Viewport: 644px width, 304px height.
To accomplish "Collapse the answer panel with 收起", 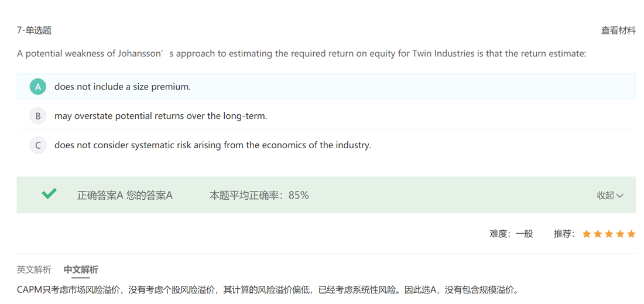I will (610, 196).
